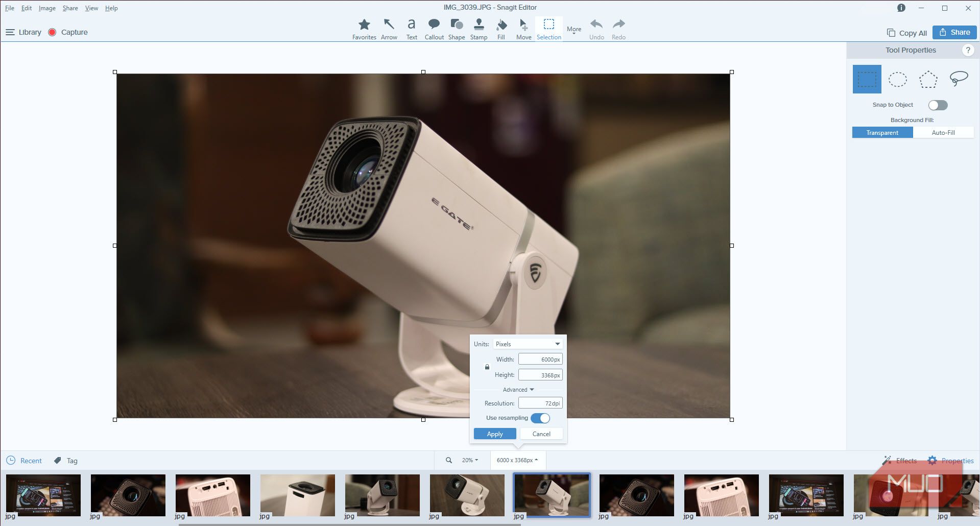The width and height of the screenshot is (980, 526).
Task: Click the Resolution input field
Action: point(540,403)
